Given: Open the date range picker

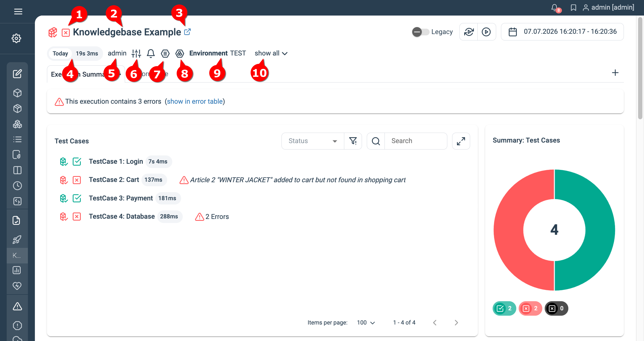Looking at the screenshot, I should tap(562, 32).
